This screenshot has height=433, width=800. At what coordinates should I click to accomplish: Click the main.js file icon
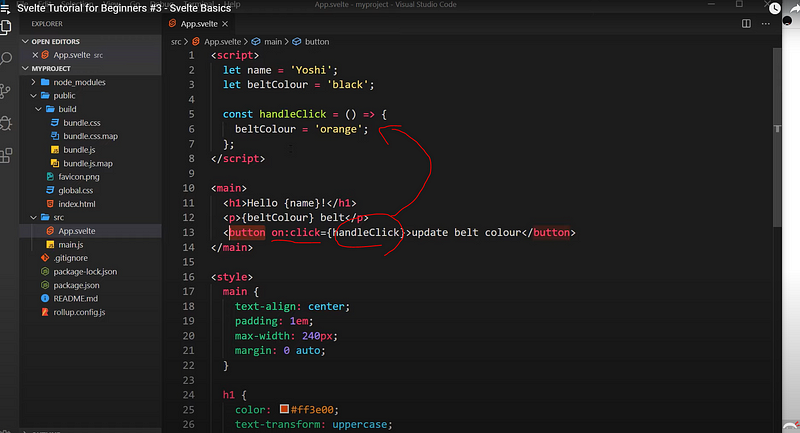[50, 244]
